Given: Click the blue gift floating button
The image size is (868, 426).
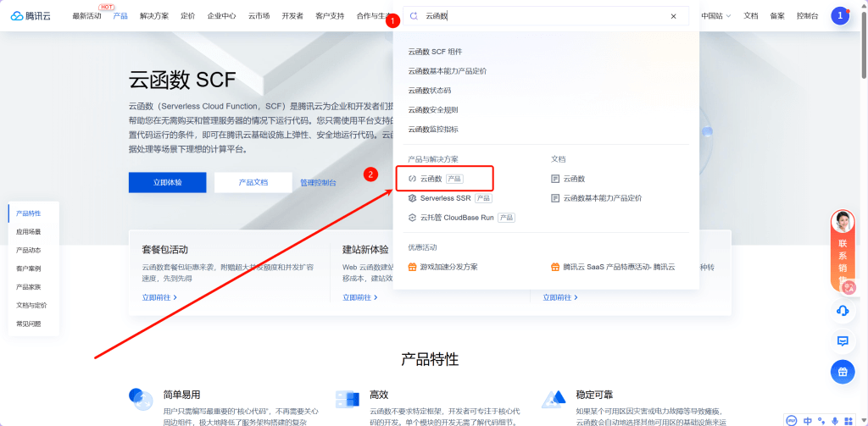Looking at the screenshot, I should [843, 372].
